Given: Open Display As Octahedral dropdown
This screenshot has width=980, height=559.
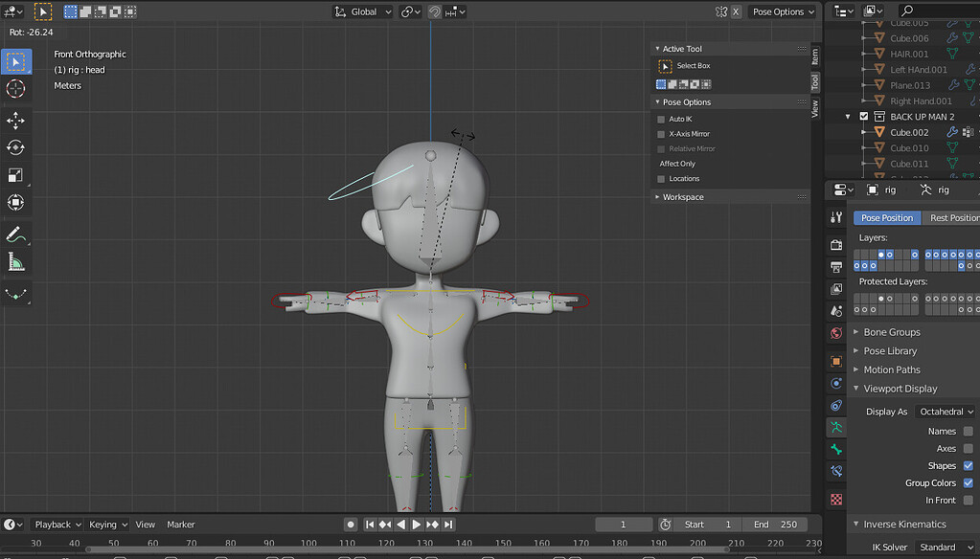Looking at the screenshot, I should tap(946, 412).
